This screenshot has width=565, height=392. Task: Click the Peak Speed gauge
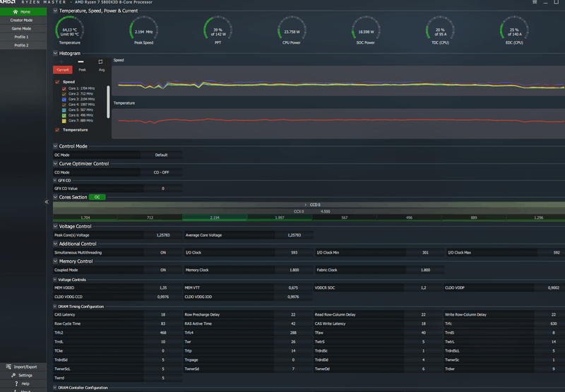[144, 30]
